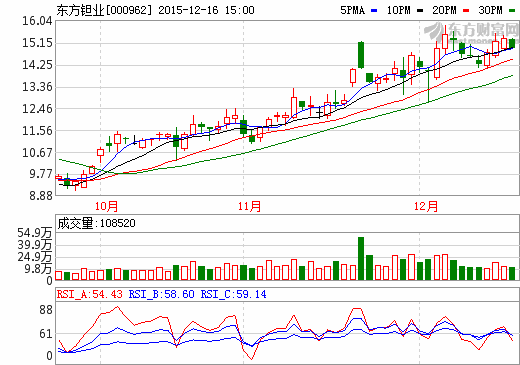
Task: Click the last green candlestick on the chart
Action: coord(512,43)
